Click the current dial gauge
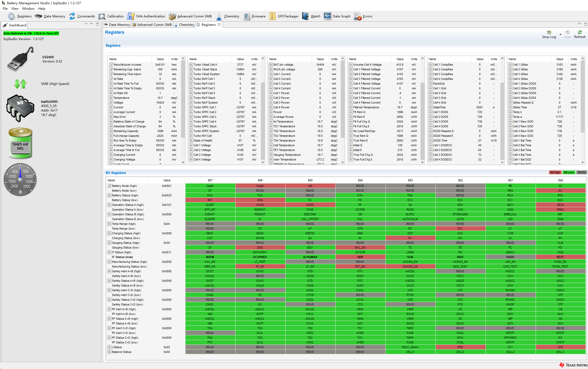Screen dimensions: 588x369 pyautogui.click(x=20, y=179)
